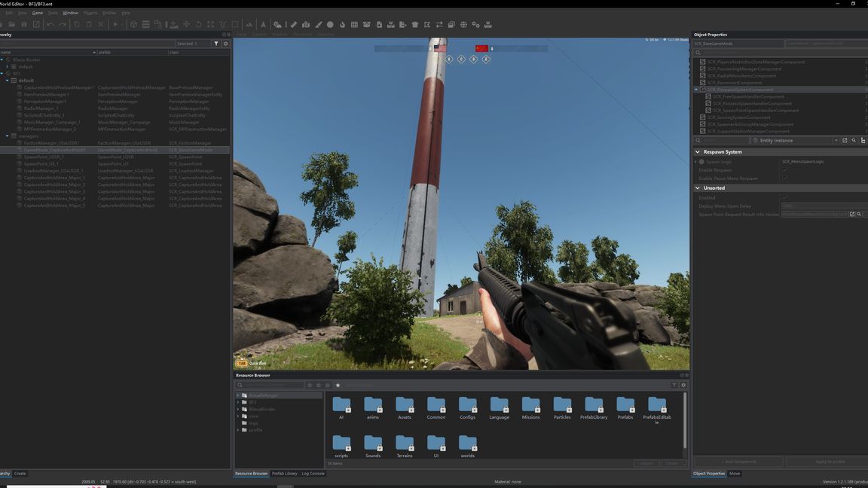This screenshot has height=488, width=868.
Task: Toggle the Enable Pause Menu Respawn checkbox
Action: click(x=784, y=178)
